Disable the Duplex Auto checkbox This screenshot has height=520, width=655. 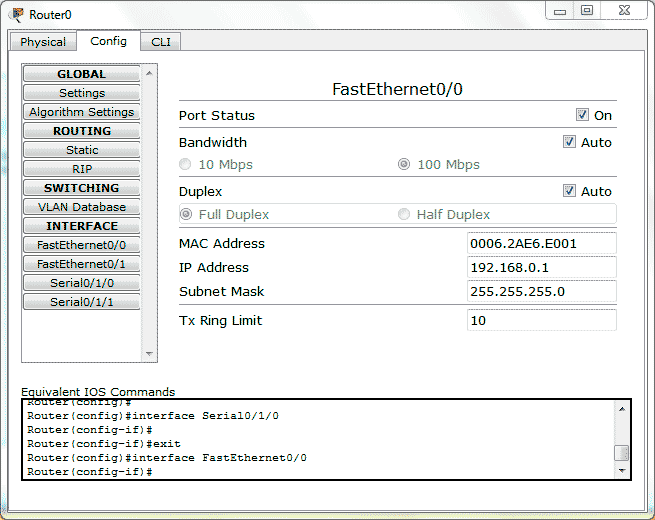(570, 191)
